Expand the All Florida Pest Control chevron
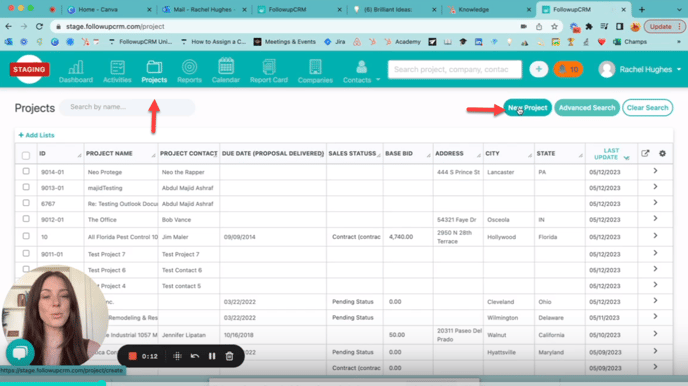Screen dimensions: 688x386 pyautogui.click(x=655, y=236)
